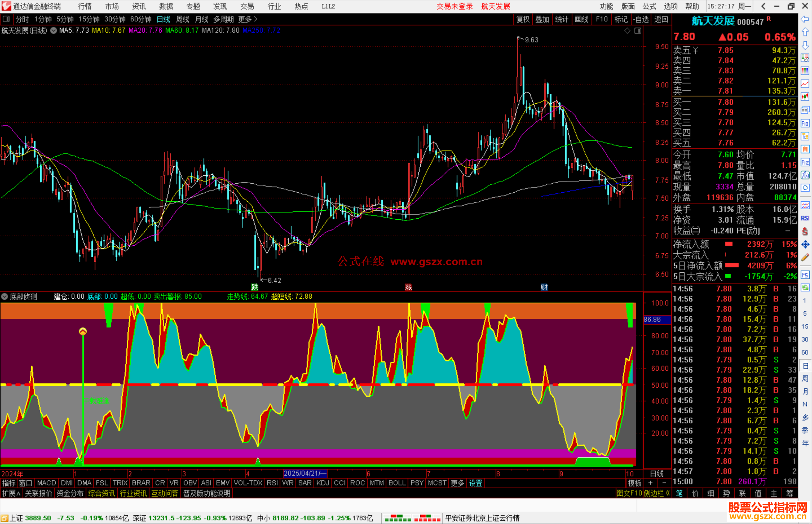This screenshot has height=524, width=812.
Task: Select the pencil drawing icon in sidebar
Action: click(x=805, y=257)
